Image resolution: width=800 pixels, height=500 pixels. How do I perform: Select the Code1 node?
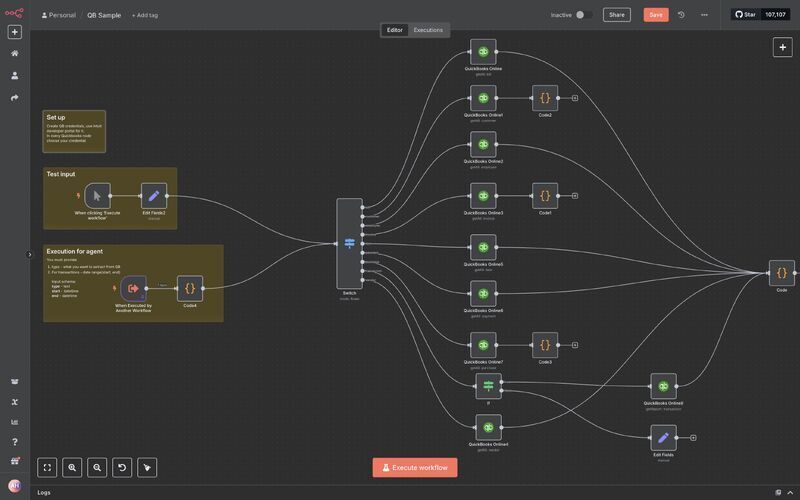545,196
